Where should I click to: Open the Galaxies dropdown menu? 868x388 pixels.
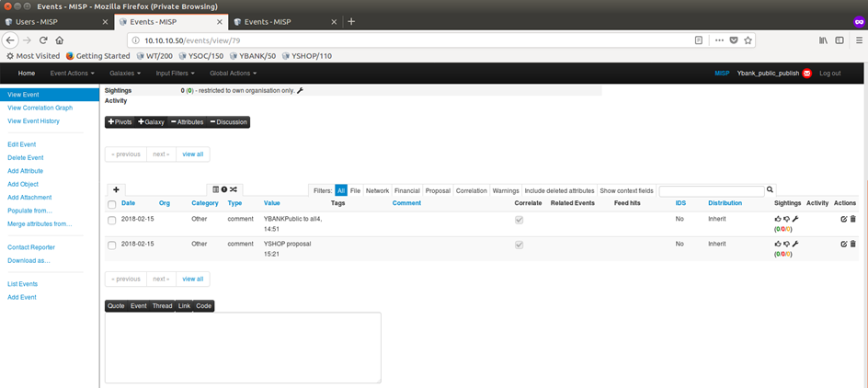pos(125,73)
